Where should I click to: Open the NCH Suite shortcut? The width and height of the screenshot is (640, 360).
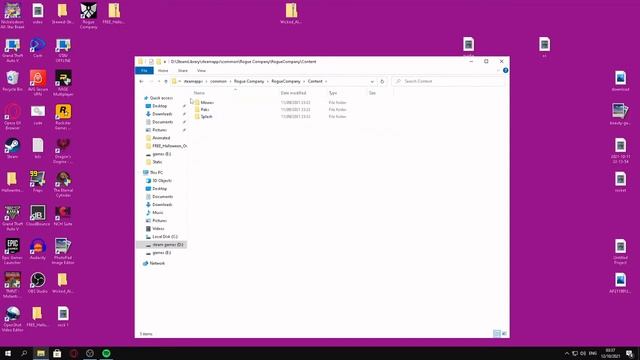click(63, 216)
